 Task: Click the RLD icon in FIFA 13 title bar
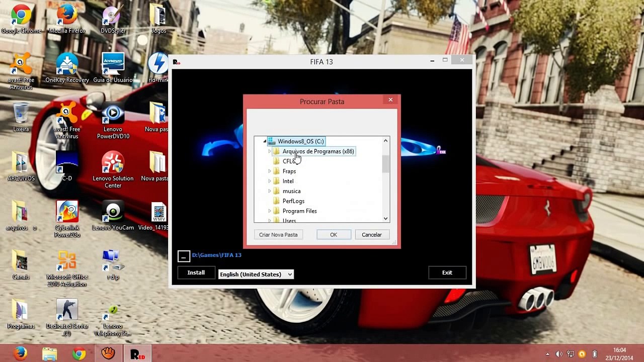coord(177,62)
